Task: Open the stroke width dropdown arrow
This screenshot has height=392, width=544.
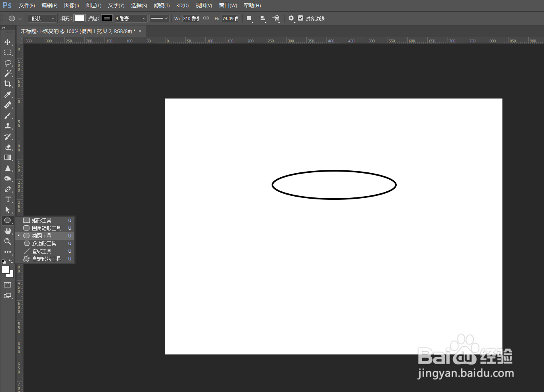Action: coord(144,19)
